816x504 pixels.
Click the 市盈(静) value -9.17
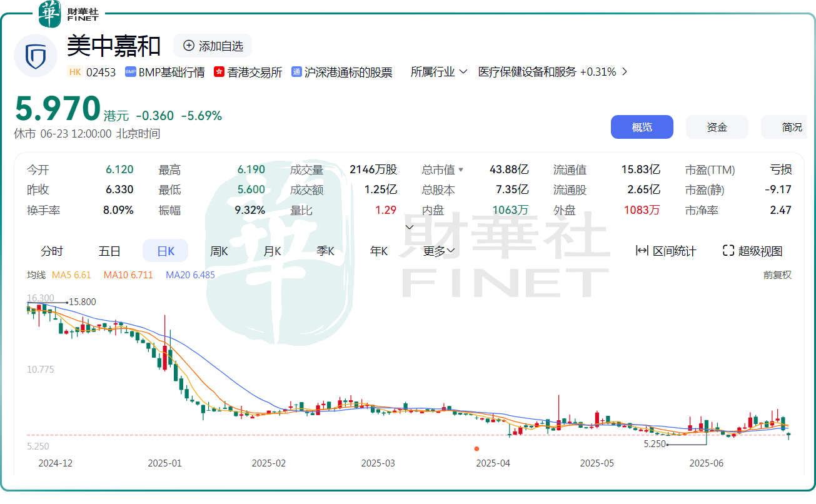(778, 189)
